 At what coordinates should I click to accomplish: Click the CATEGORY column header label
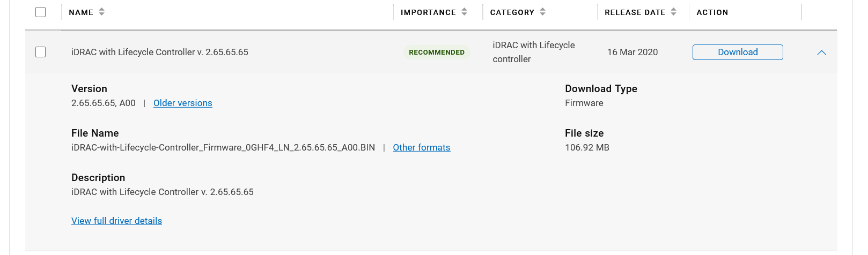point(512,12)
